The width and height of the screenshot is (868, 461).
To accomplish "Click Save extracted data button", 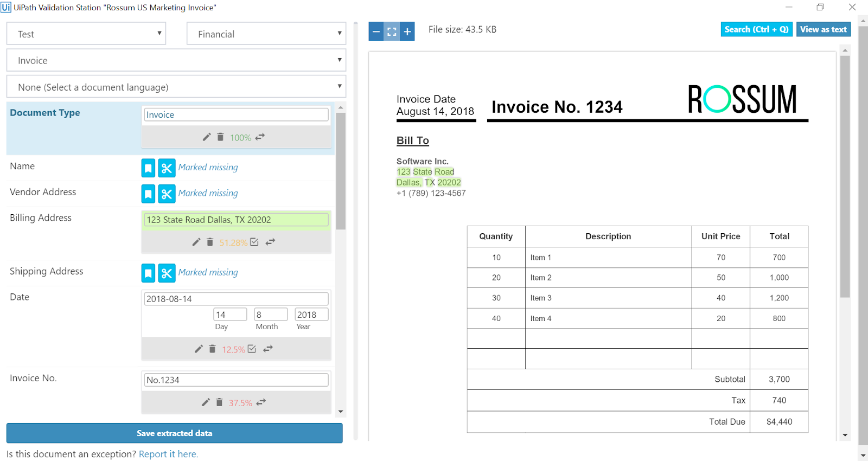I will (175, 433).
